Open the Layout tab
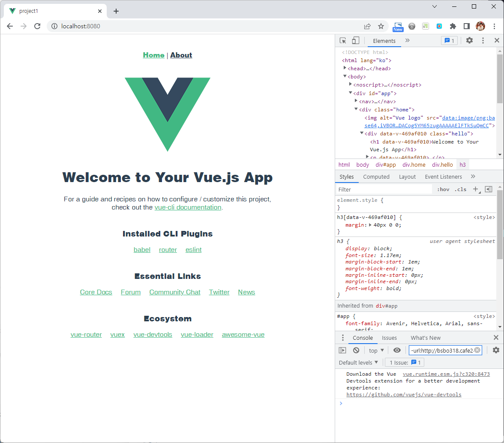Screen dimensions: 504x443 coord(407,177)
